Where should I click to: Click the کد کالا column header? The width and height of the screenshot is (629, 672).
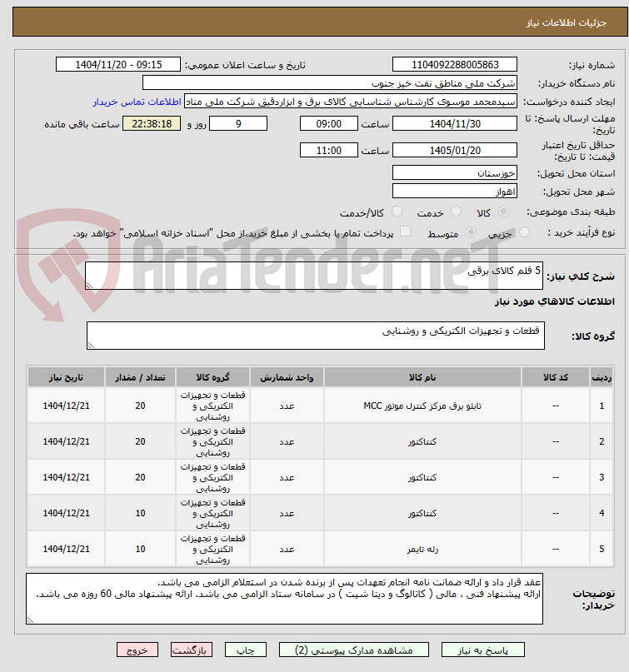(x=556, y=377)
